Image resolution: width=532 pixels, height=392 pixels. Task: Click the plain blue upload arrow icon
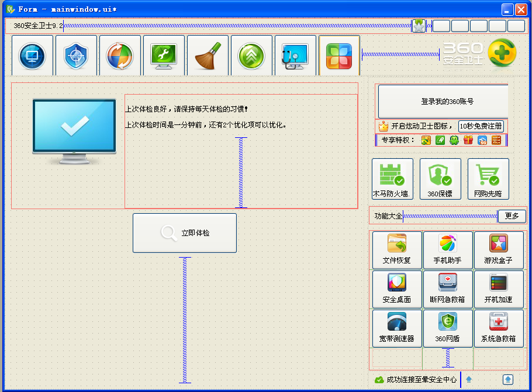point(469,380)
